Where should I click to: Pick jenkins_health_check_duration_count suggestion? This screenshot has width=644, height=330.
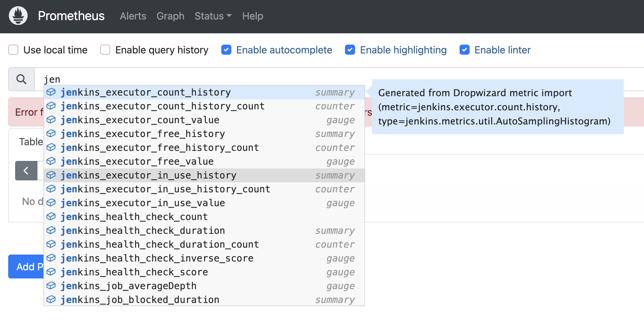(204, 244)
